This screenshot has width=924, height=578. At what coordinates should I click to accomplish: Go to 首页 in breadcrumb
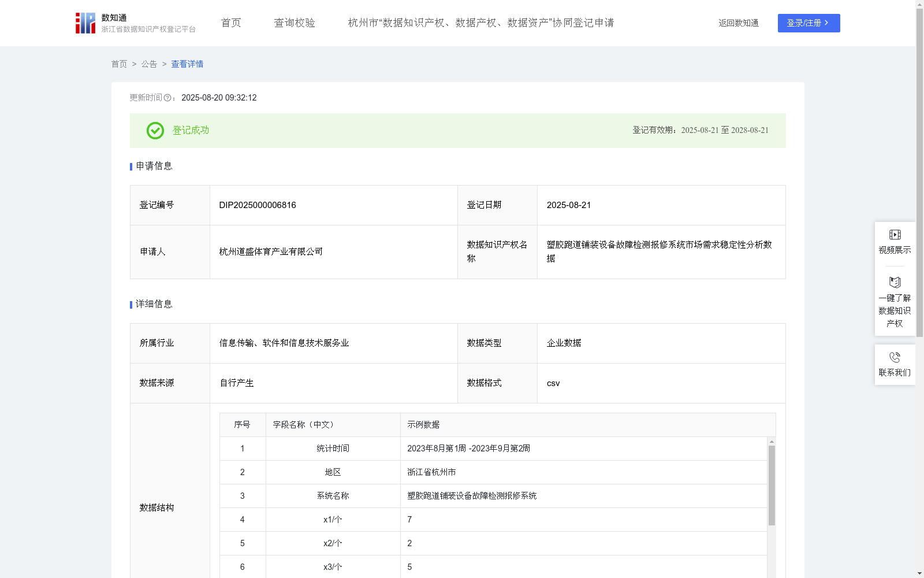point(119,64)
